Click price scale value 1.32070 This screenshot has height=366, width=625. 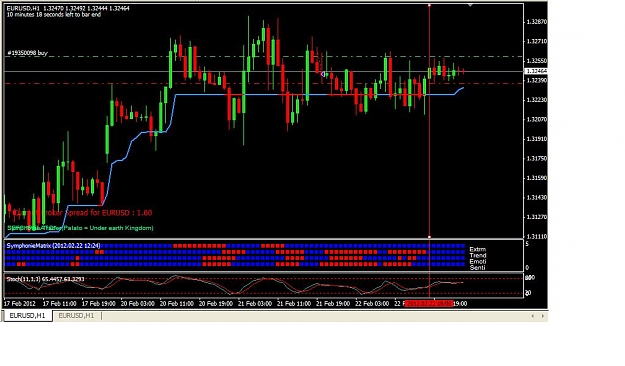click(537, 120)
